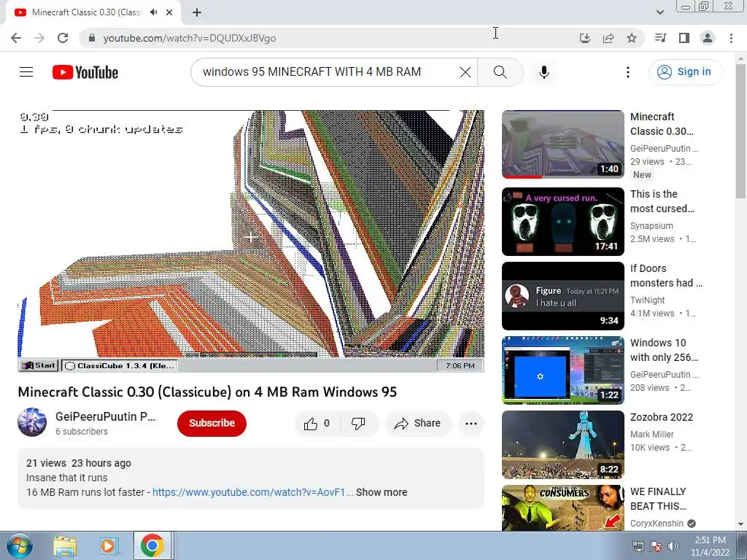Open the GeiPeeruPuutin channel name link
The width and height of the screenshot is (747, 560).
[x=105, y=416]
